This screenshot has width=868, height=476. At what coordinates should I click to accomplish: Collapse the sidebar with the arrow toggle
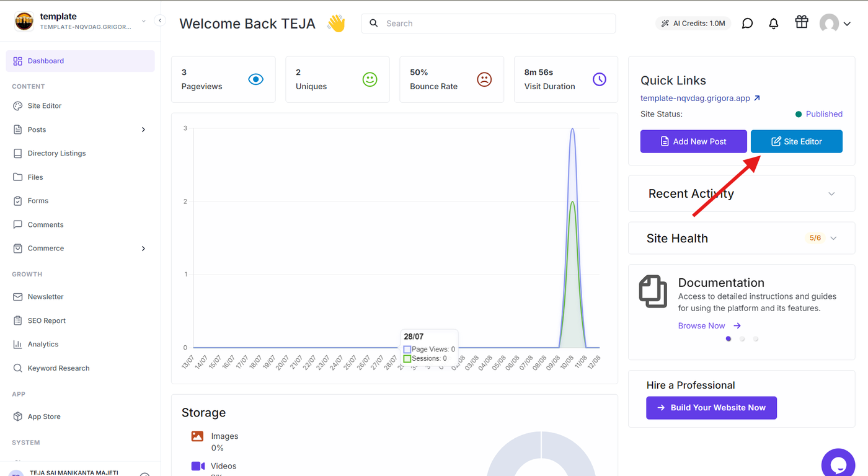[160, 20]
